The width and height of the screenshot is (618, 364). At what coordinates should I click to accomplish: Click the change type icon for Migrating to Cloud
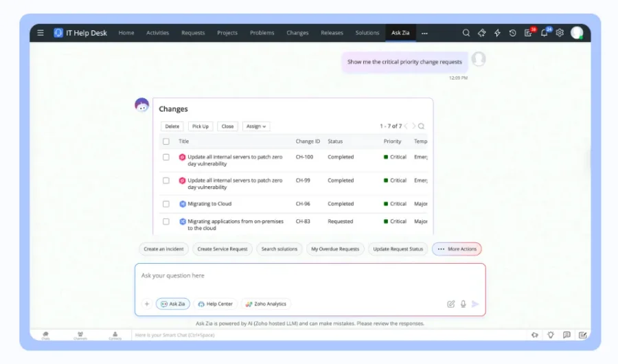[183, 204]
